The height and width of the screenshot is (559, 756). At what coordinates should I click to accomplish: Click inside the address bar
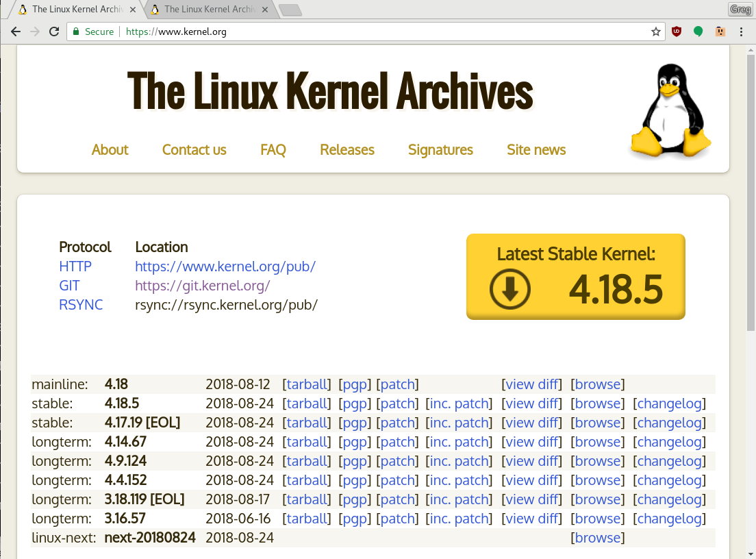point(342,32)
